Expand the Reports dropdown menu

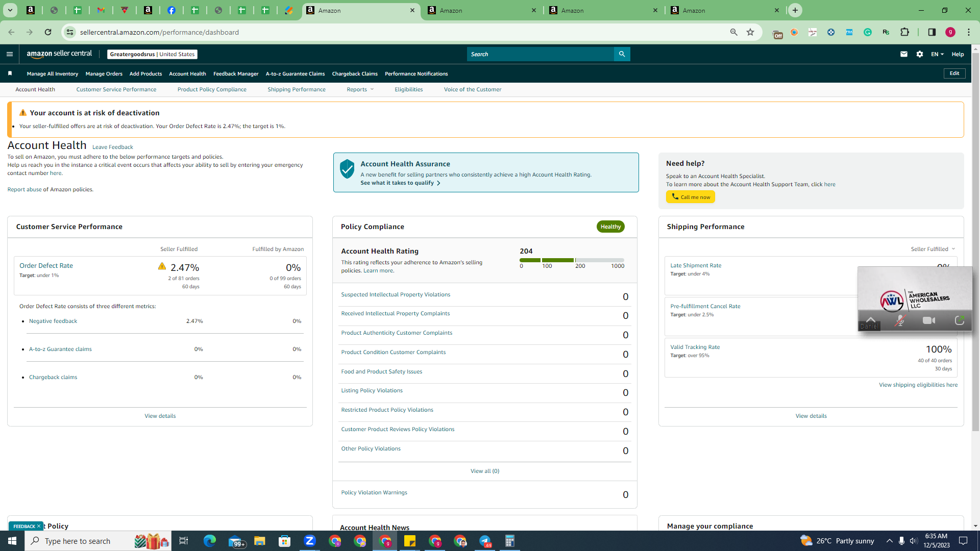pos(360,89)
